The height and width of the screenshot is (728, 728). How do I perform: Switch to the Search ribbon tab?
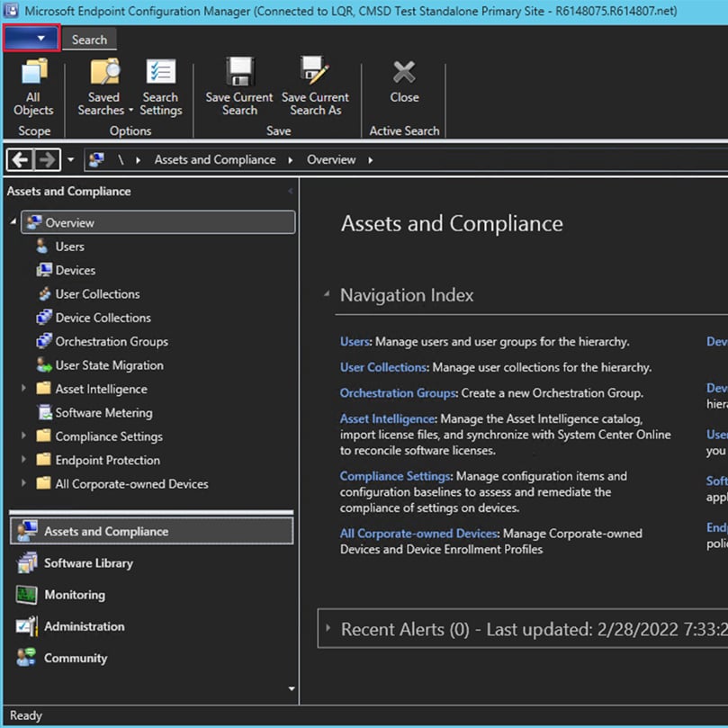tap(89, 39)
